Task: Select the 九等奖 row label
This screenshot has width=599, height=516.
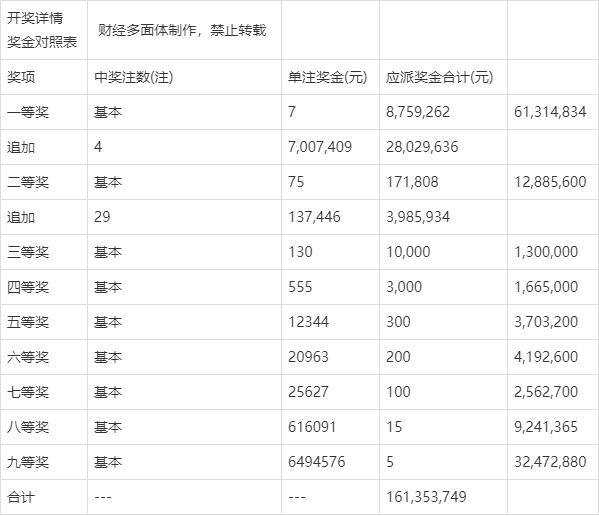Action: (28, 462)
